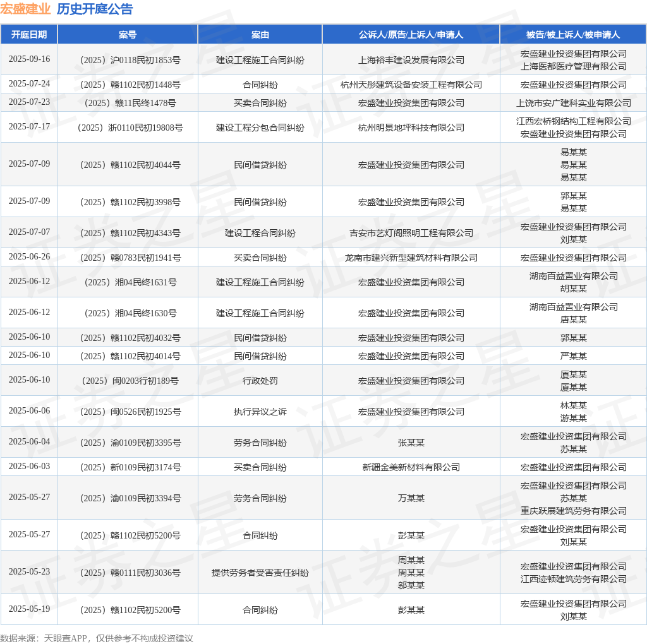Image resolution: width=647 pixels, height=644 pixels.
Task: Click the 开庭日期 column header
Action: pyautogui.click(x=29, y=35)
